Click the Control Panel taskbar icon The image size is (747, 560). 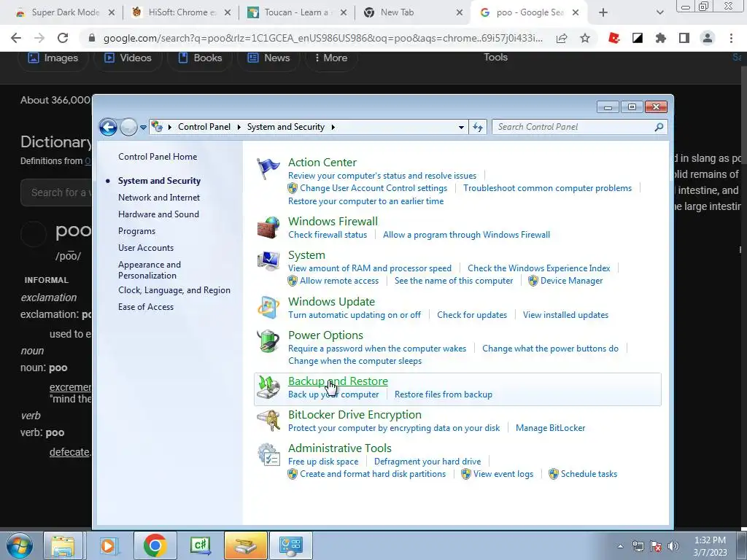[291, 545]
